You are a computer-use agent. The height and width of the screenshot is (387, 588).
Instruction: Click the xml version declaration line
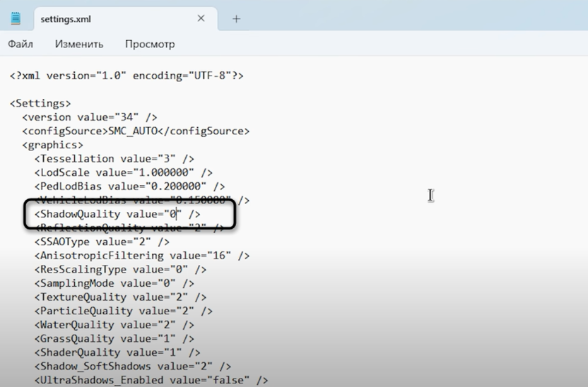127,76
